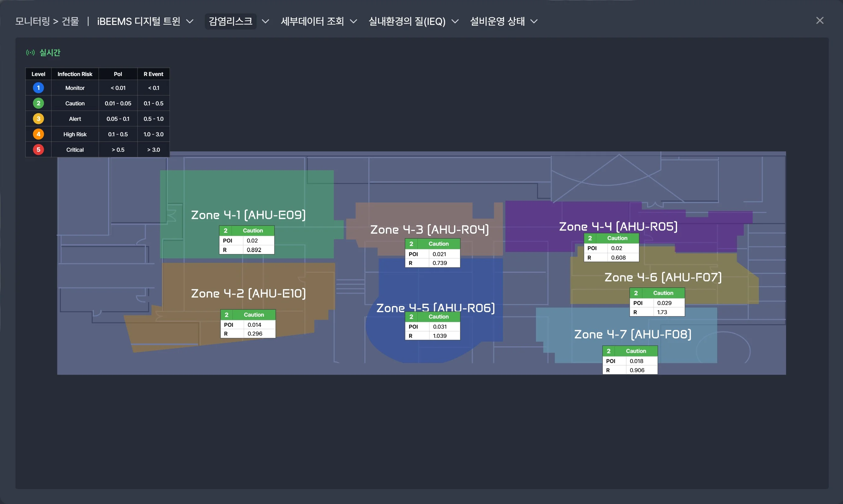Open the iBEEMS 디지털 트윈 menu
The image size is (843, 504).
139,21
